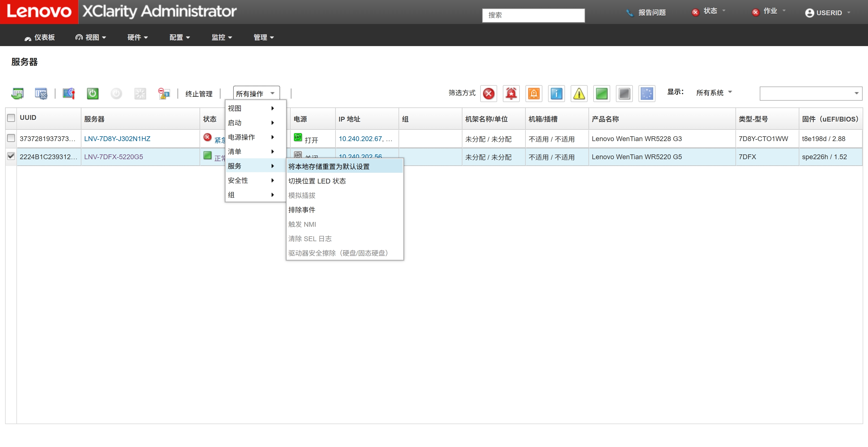Check the LNV-7D8Y-J302N1HZ server row

tap(11, 138)
